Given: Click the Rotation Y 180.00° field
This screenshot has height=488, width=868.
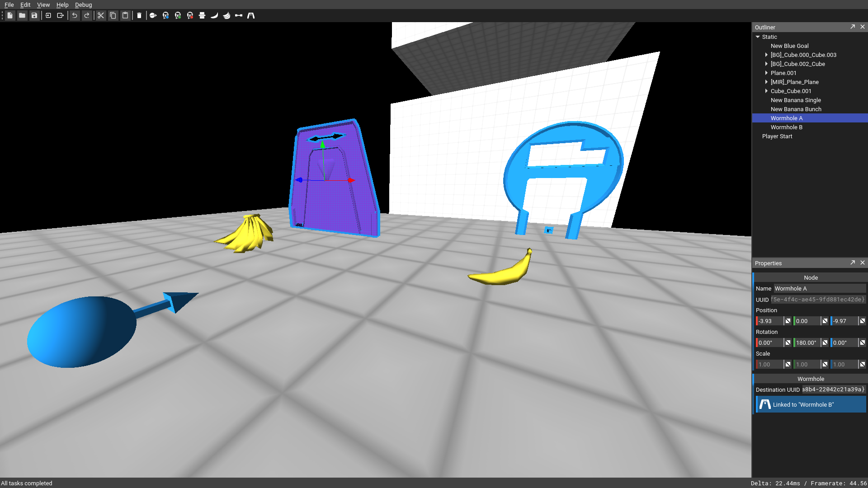Looking at the screenshot, I should [807, 343].
